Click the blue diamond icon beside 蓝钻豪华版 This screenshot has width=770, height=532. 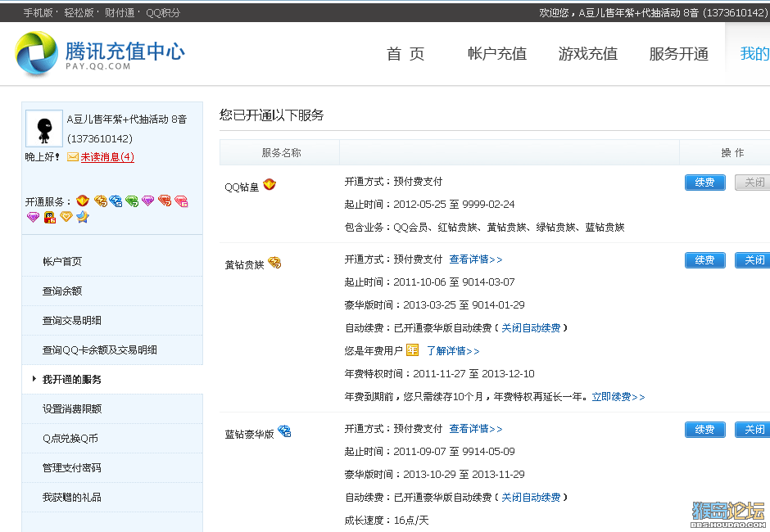coord(284,432)
